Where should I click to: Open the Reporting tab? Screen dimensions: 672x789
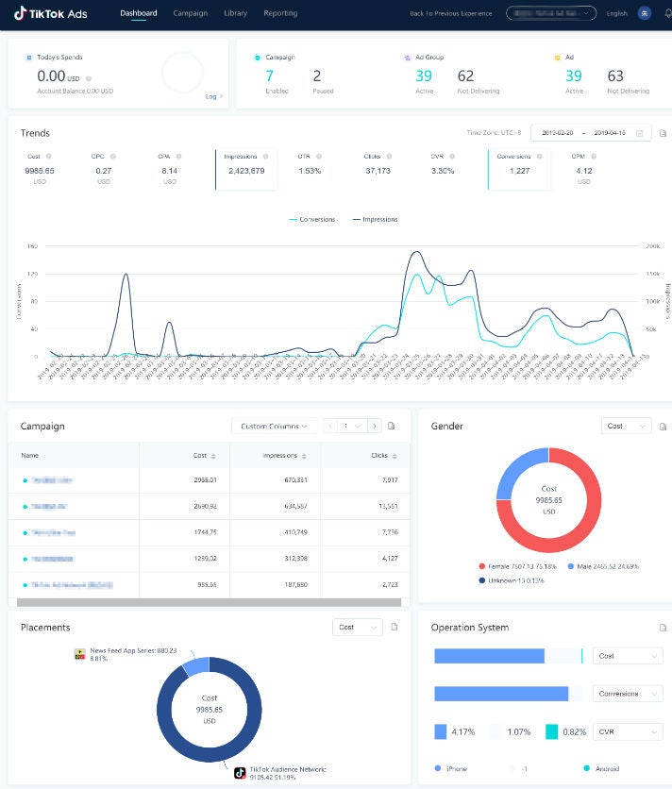280,13
